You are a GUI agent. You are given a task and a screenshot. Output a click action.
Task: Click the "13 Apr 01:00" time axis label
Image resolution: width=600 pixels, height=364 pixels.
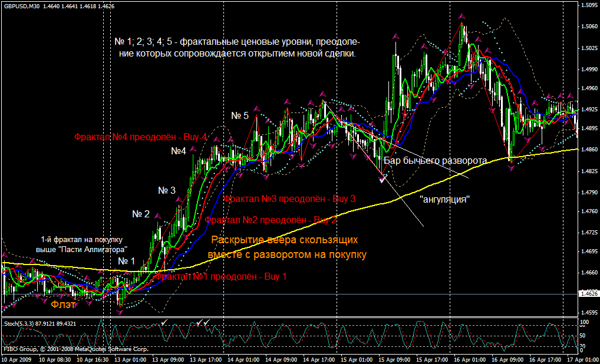pyautogui.click(x=130, y=358)
